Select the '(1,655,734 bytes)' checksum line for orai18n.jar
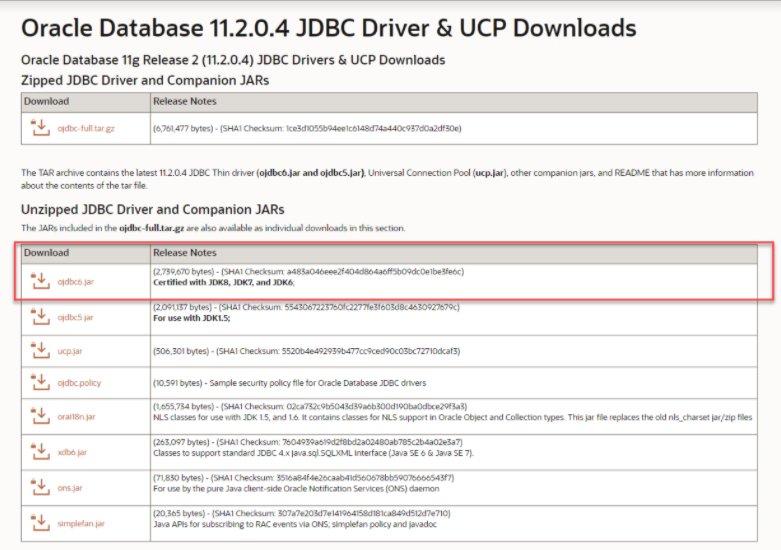Image resolution: width=781 pixels, height=550 pixels. click(310, 407)
